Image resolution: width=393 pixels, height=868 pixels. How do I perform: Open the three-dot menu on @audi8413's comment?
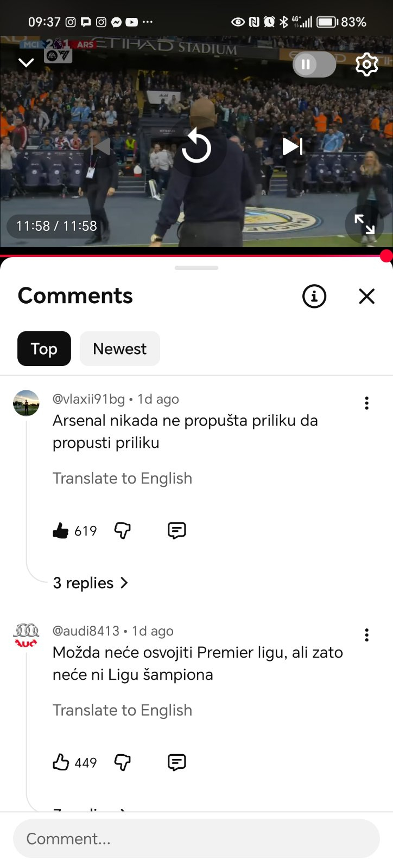(x=366, y=635)
